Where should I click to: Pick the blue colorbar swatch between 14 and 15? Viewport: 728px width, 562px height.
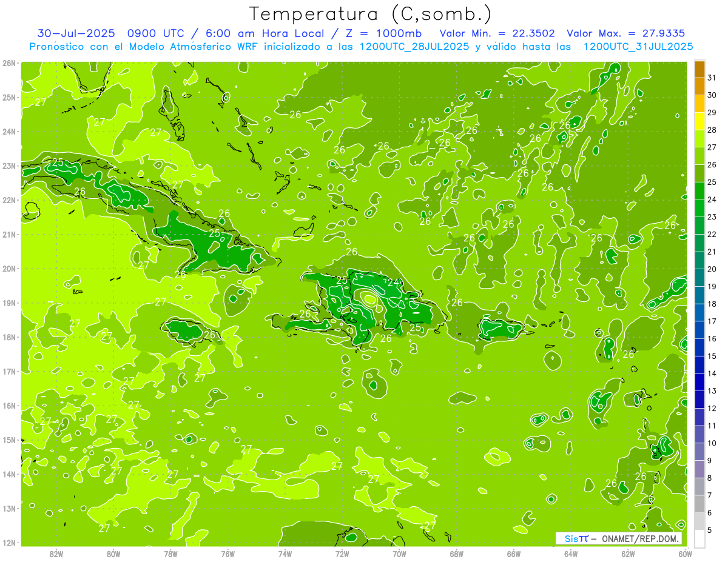click(x=699, y=365)
